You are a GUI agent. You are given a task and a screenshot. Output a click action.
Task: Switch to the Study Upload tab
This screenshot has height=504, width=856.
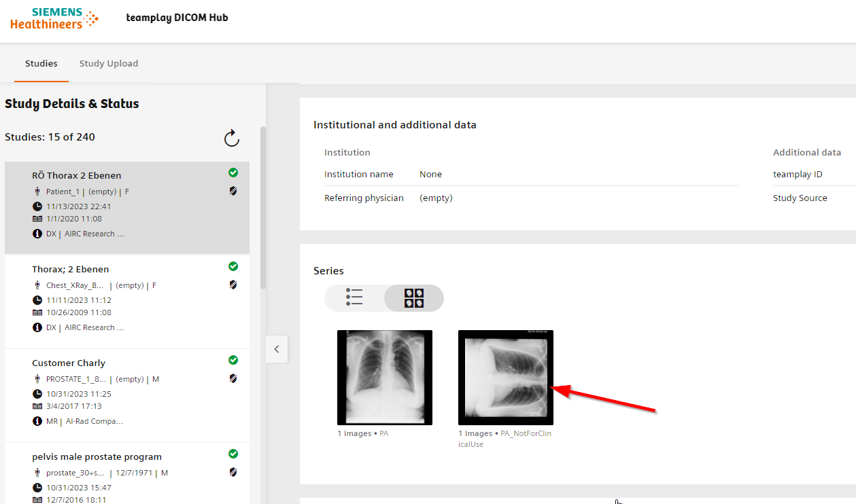(108, 63)
